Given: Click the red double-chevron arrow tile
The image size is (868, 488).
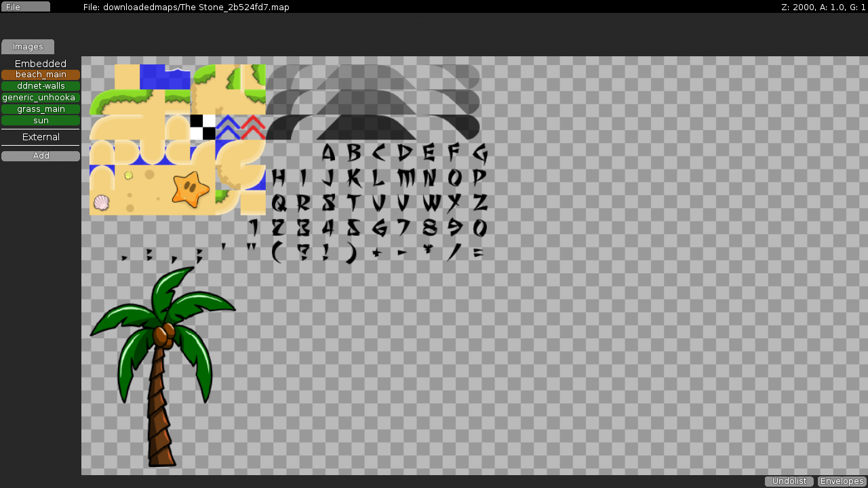Looking at the screenshot, I should [x=253, y=127].
